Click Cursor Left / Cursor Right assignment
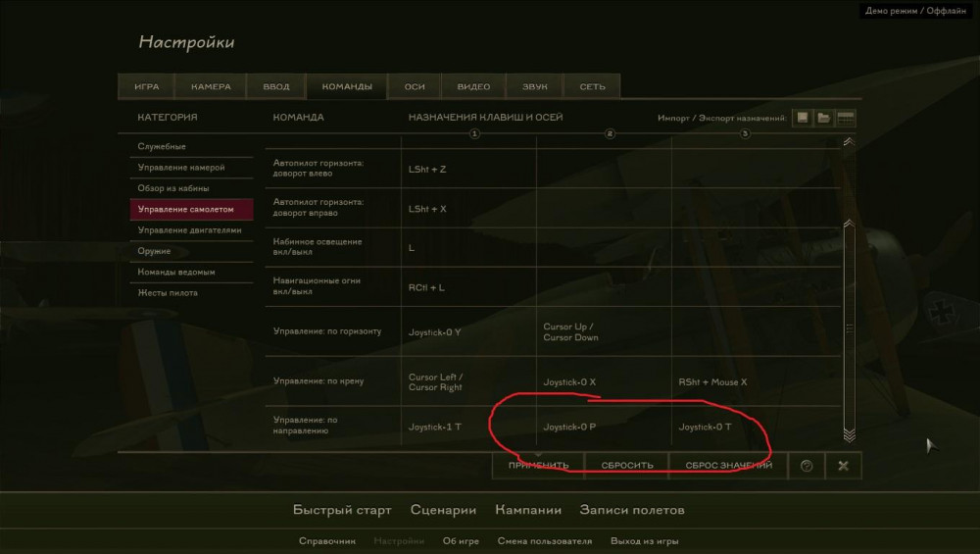 468,381
